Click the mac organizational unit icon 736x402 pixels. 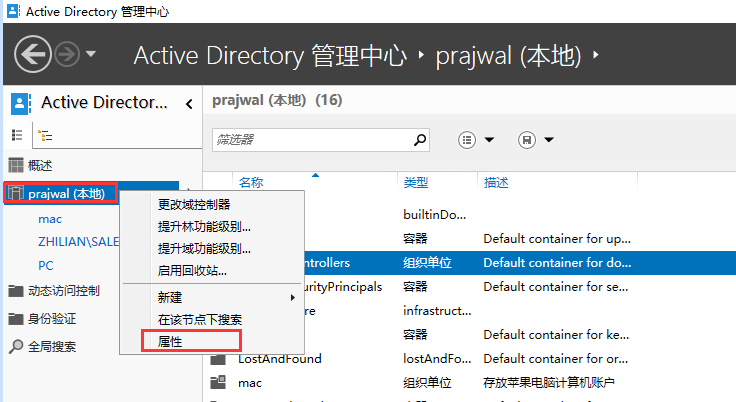(x=218, y=383)
